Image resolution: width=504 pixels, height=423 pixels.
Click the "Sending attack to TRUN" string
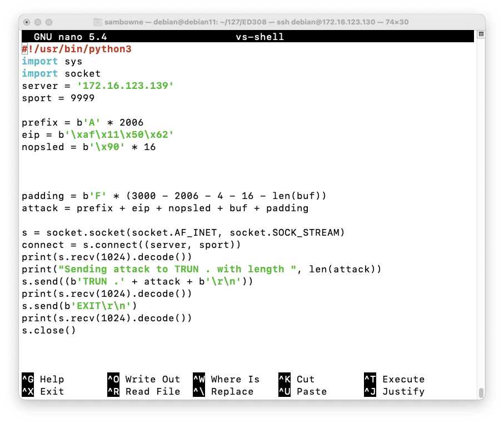coord(177,269)
